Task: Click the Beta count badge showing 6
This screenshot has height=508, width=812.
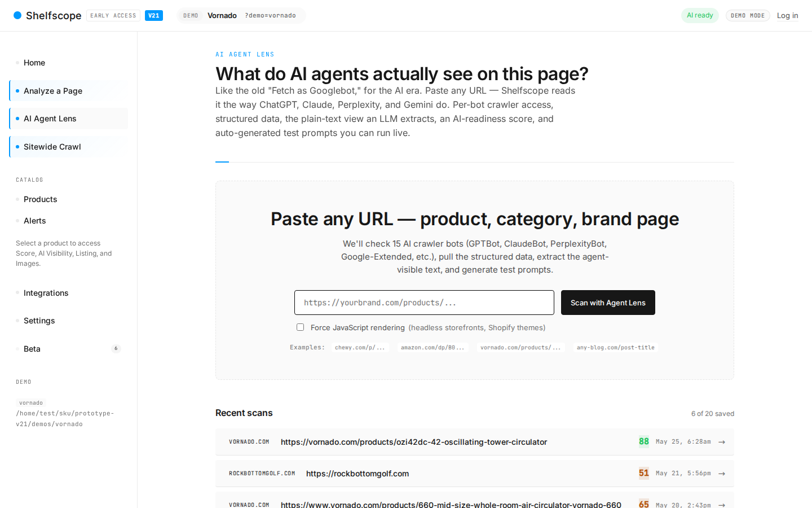Action: pyautogui.click(x=116, y=349)
